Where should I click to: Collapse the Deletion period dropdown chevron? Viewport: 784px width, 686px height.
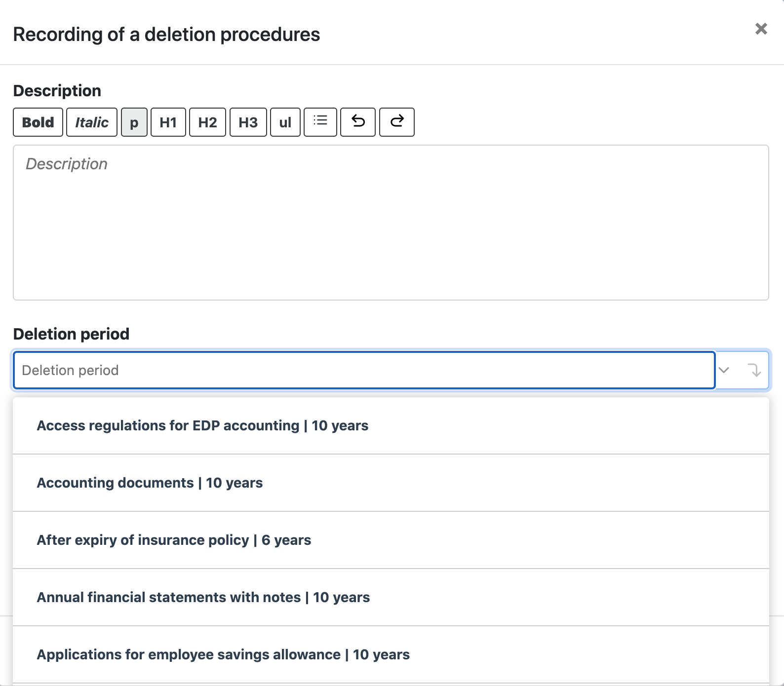coord(724,370)
